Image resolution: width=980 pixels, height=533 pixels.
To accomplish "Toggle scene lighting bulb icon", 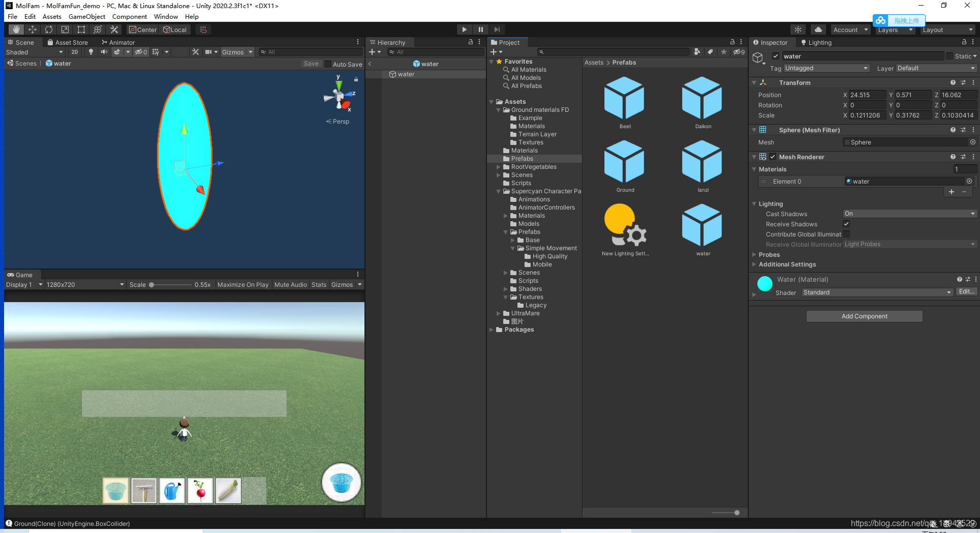I will click(x=91, y=52).
